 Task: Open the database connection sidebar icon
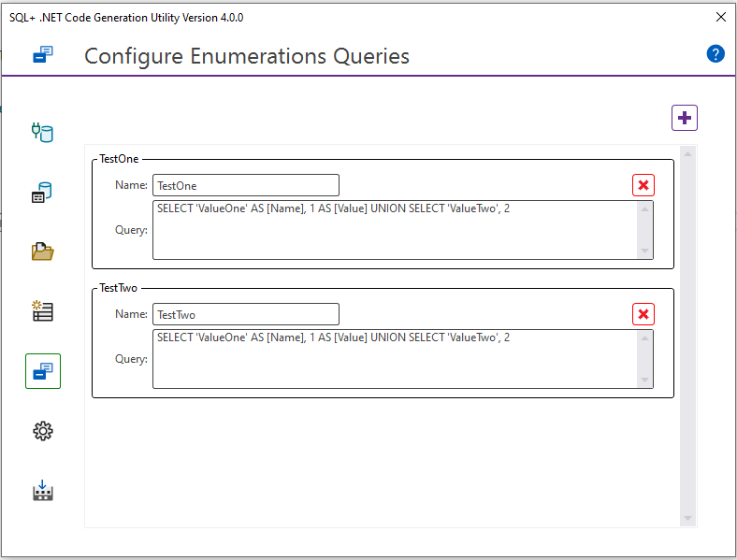click(43, 132)
